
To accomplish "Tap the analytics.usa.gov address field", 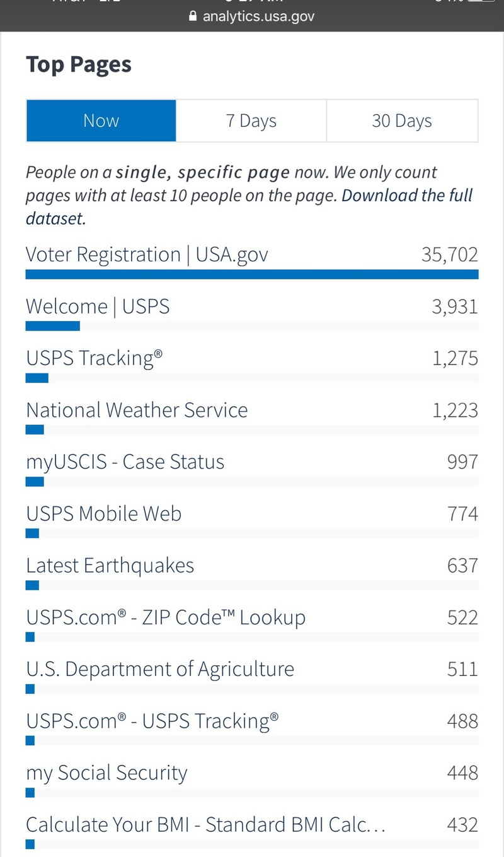I will 258,16.
